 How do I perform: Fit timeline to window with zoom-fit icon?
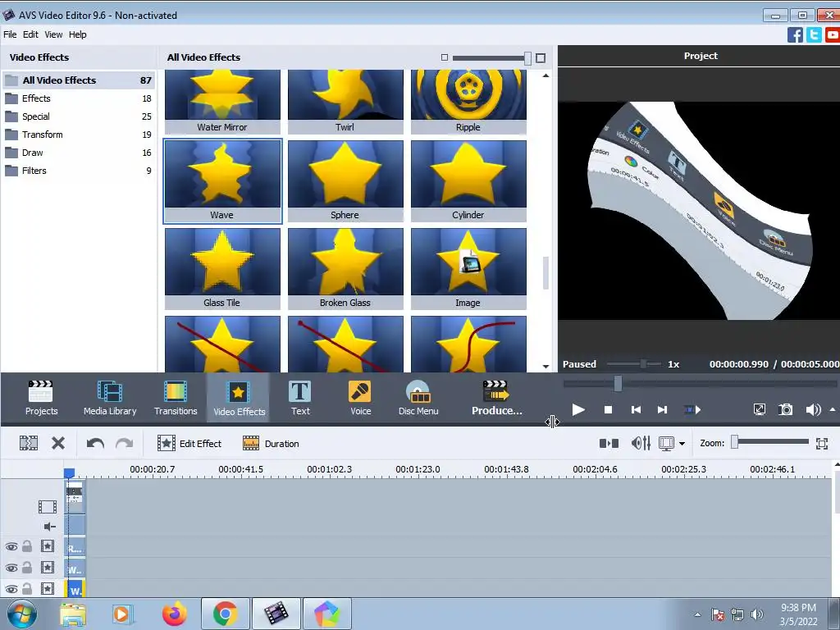(x=822, y=443)
